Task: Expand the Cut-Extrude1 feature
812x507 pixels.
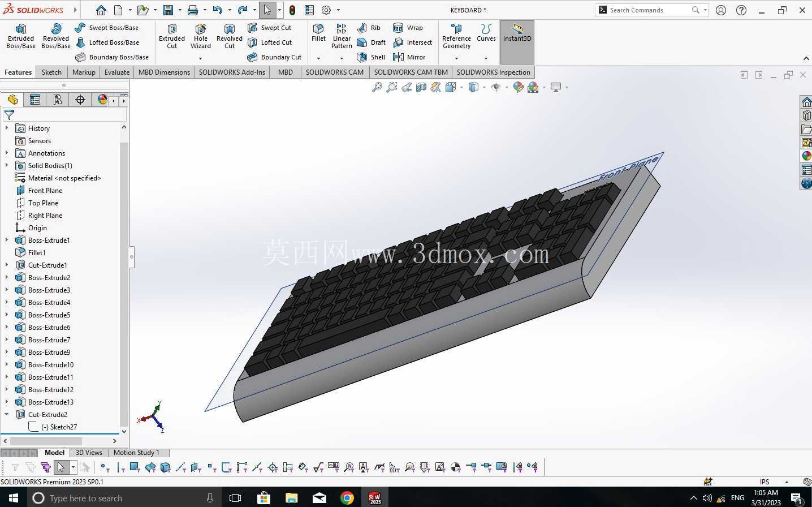Action: [7, 265]
